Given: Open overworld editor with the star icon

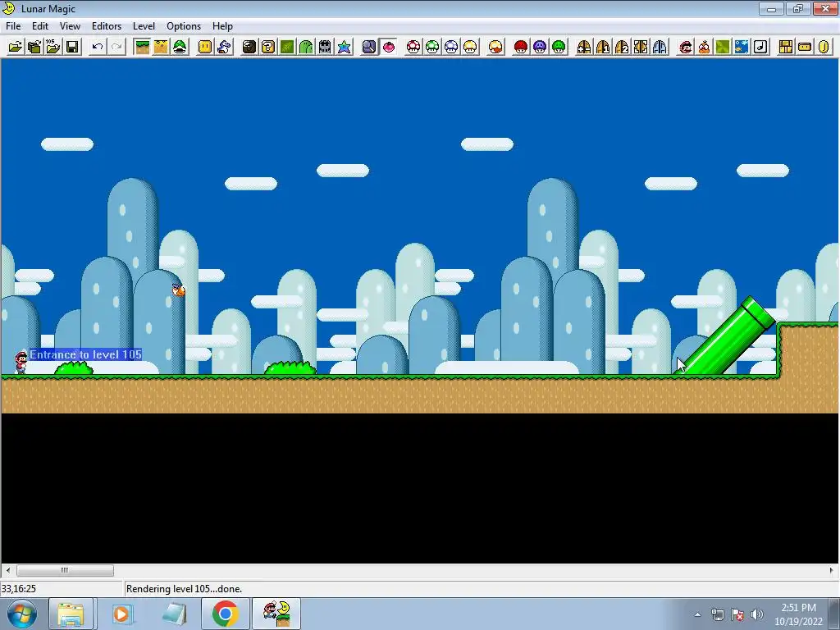Looking at the screenshot, I should click(x=344, y=47).
